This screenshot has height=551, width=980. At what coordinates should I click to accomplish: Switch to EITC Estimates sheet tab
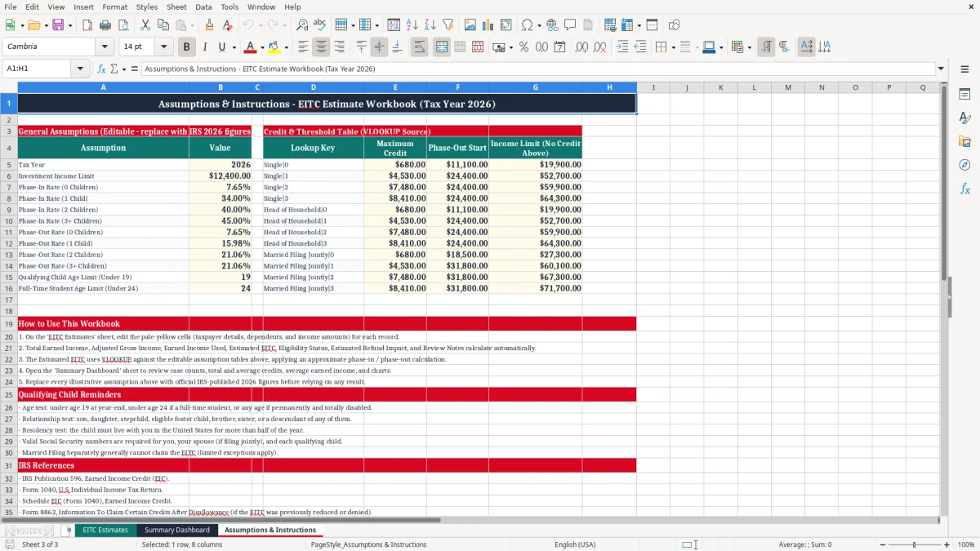(105, 531)
